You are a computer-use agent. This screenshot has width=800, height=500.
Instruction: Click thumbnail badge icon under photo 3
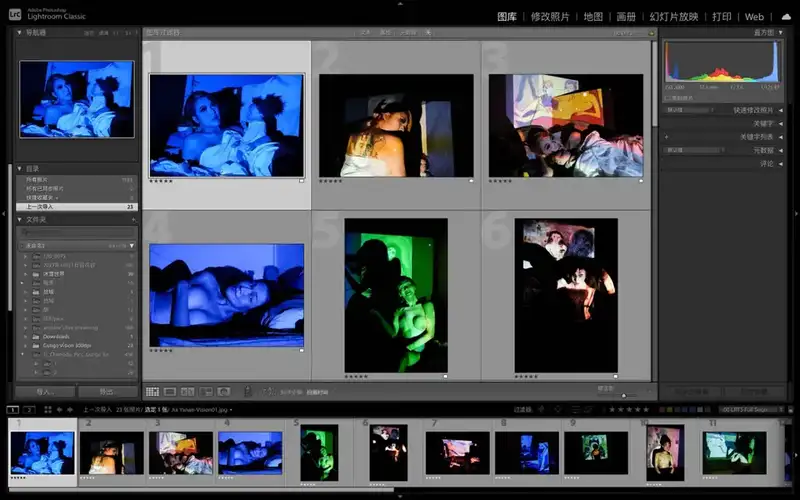641,181
